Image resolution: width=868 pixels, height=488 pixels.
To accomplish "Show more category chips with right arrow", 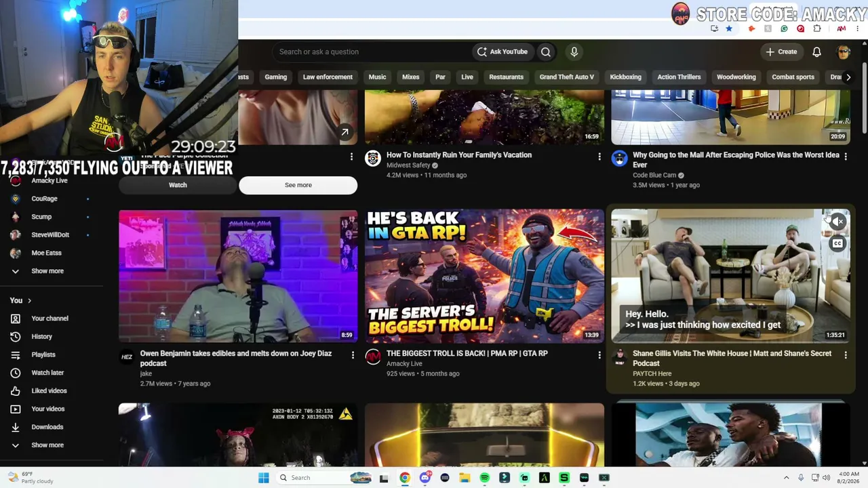I will (x=848, y=77).
